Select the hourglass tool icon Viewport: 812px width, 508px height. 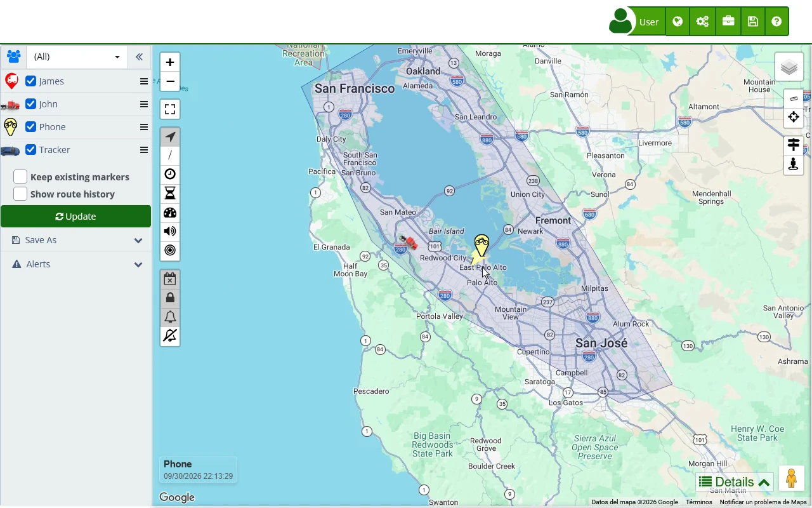click(x=170, y=194)
